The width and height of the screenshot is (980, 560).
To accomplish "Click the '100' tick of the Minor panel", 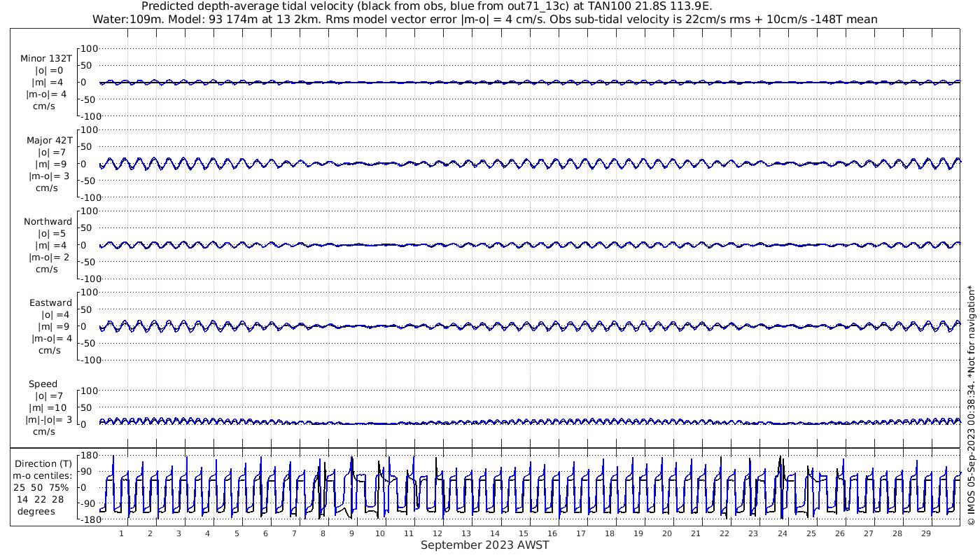I will (x=90, y=48).
